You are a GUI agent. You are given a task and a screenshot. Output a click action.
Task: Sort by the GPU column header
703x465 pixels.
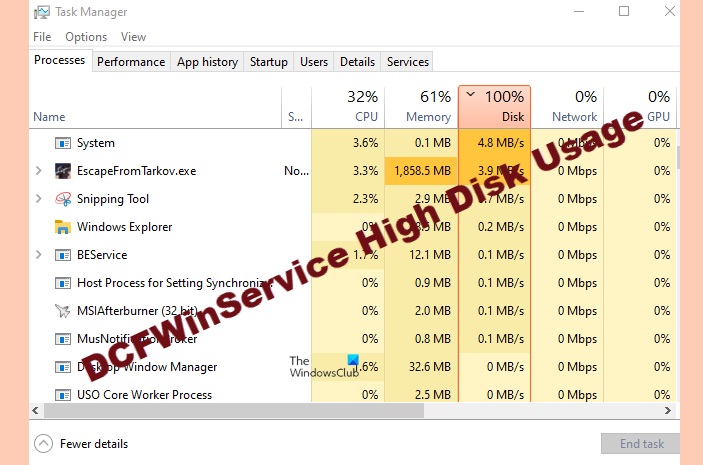coord(640,108)
